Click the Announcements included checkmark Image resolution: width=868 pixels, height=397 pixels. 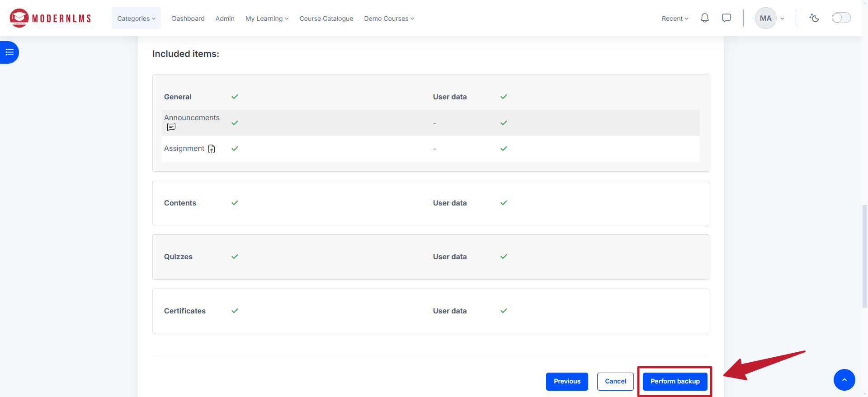point(235,123)
